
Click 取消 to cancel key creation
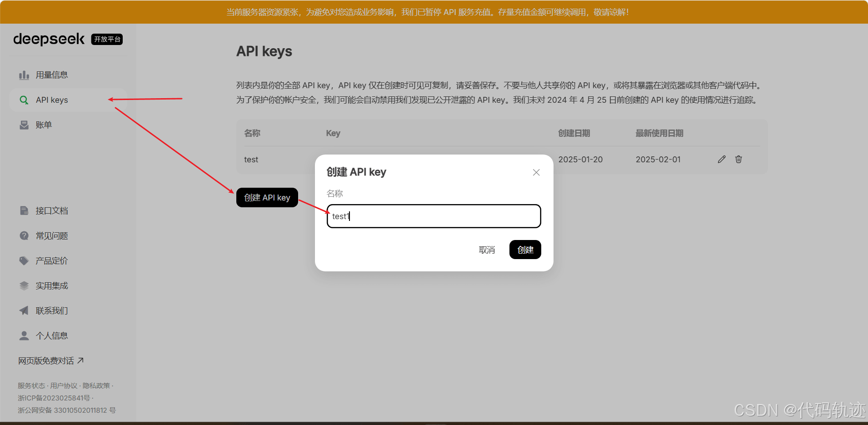pyautogui.click(x=487, y=250)
